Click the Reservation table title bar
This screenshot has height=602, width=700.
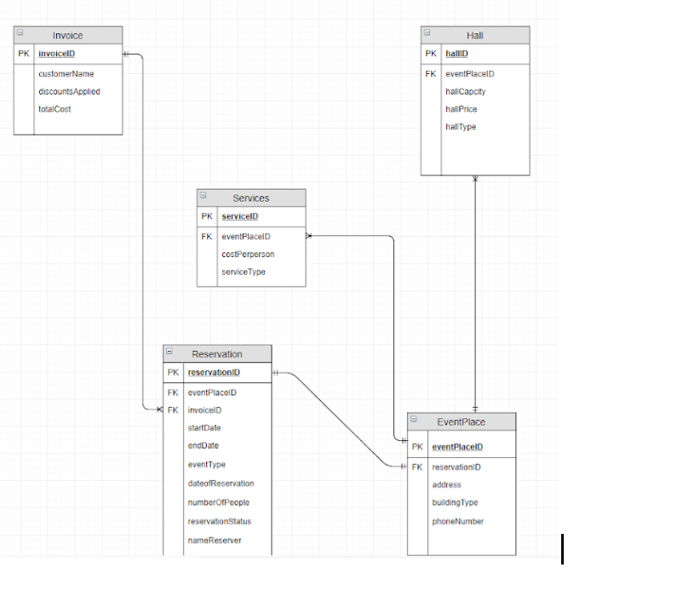coord(218,353)
